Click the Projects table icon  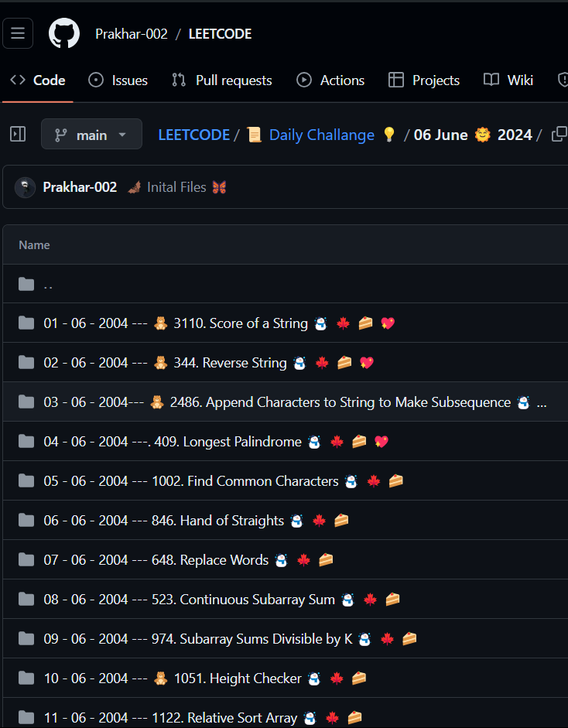point(395,80)
